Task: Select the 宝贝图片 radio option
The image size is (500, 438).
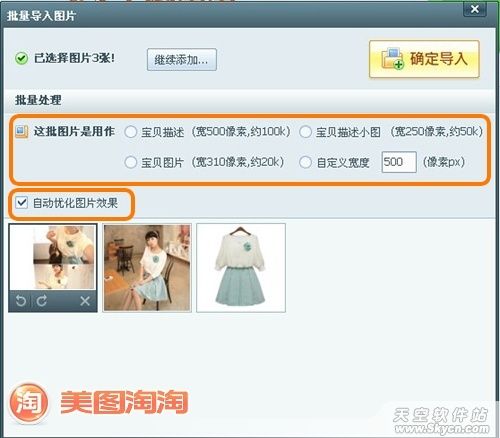Action: point(130,163)
